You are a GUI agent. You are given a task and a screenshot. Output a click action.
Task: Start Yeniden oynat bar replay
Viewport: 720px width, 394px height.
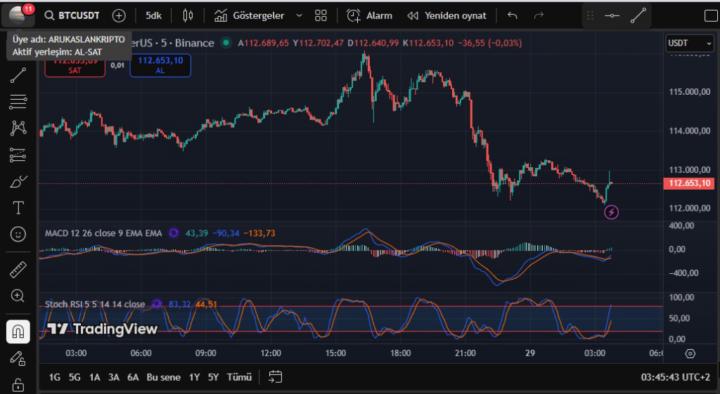tap(446, 16)
